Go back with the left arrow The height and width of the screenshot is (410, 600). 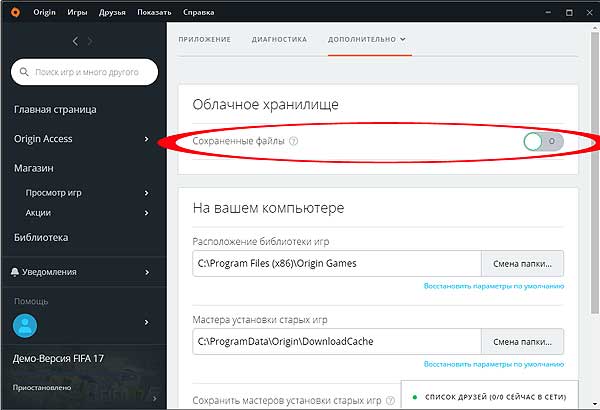tap(75, 41)
